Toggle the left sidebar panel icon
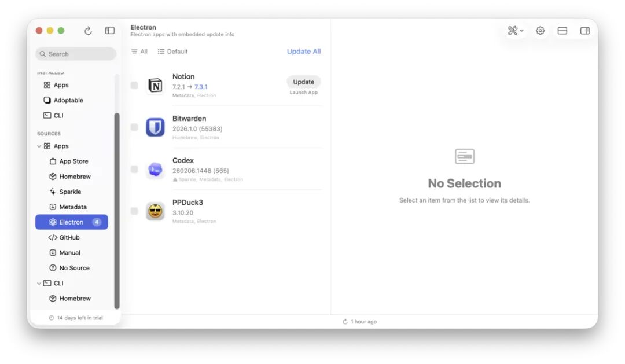 tap(109, 31)
